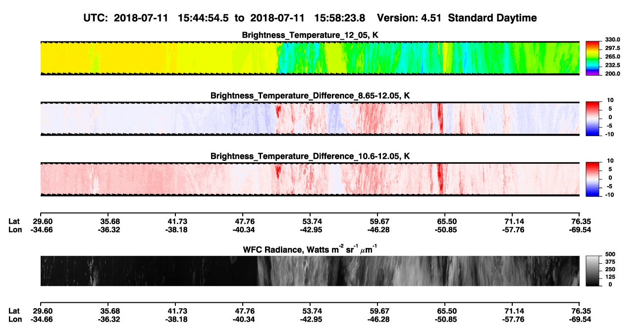Screen dimensions: 644x330
Task: Click the 10.6-12.05 difference image strip
Action: pos(310,179)
